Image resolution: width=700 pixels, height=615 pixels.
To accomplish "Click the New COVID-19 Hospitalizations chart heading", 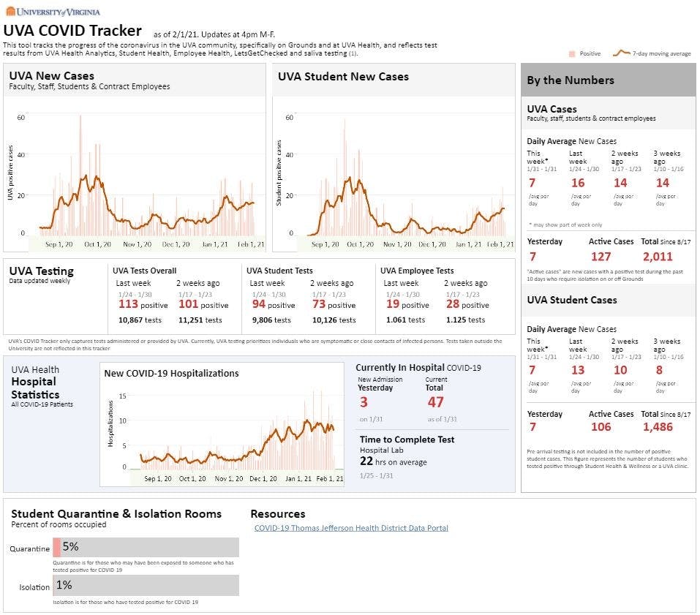I will coord(171,373).
